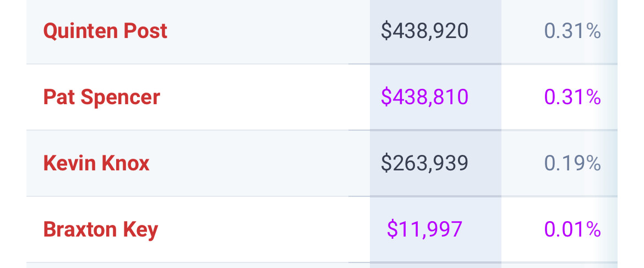Select the $11,997 salary figure
644x268 pixels.
point(424,229)
